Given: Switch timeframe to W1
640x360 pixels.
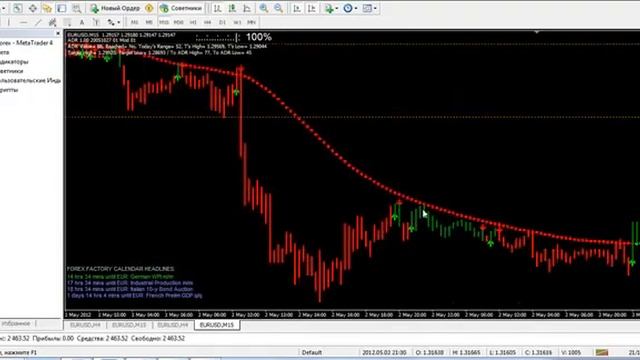Looking at the screenshot, I should coord(237,22).
